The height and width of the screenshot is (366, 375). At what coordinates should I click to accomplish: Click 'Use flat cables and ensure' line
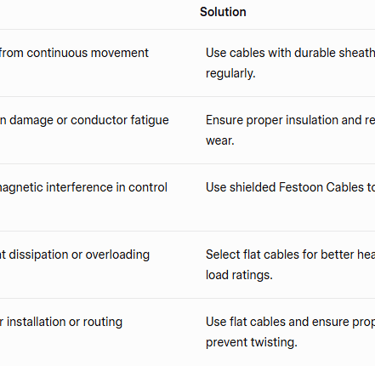[x=290, y=322]
